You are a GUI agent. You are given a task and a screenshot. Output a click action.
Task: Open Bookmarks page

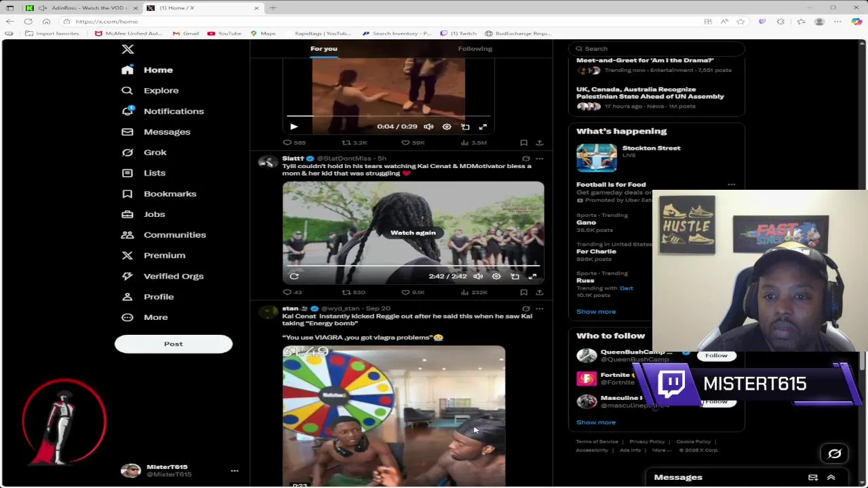(x=159, y=194)
